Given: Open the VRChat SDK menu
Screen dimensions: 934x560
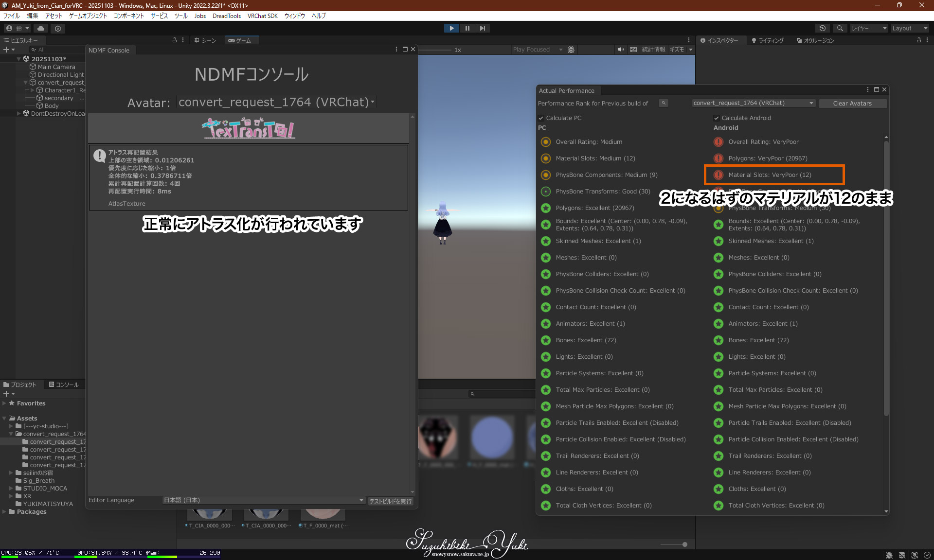Looking at the screenshot, I should click(x=262, y=16).
